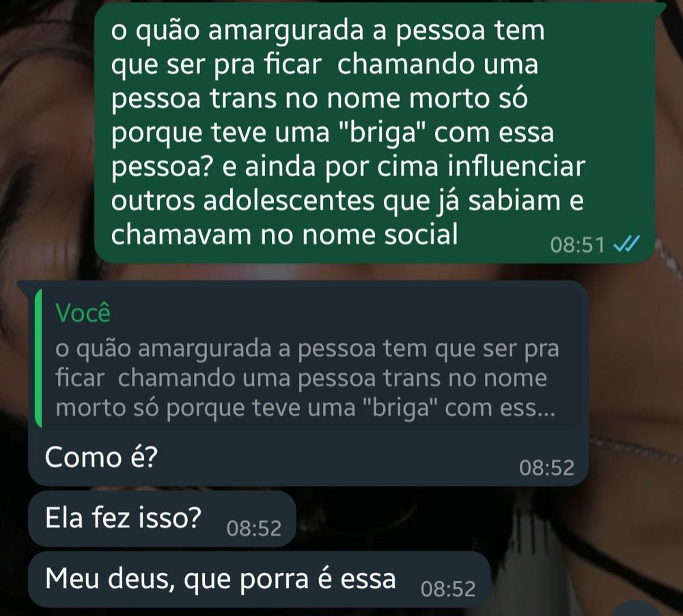Click "outros adolescentes" in the sent message
This screenshot has width=683, height=616.
coord(242,201)
